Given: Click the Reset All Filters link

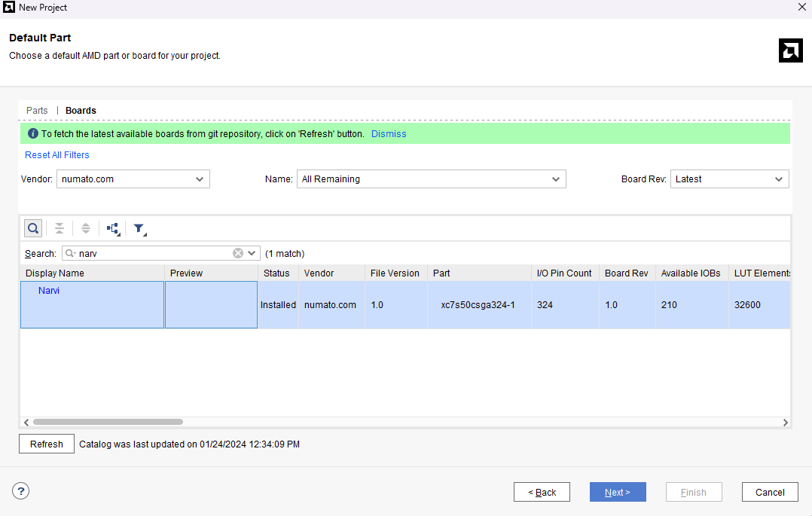Looking at the screenshot, I should click(57, 155).
